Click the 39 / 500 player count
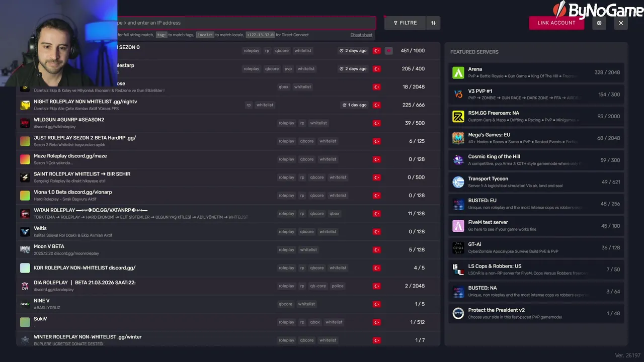The width and height of the screenshot is (644, 362). (x=415, y=123)
